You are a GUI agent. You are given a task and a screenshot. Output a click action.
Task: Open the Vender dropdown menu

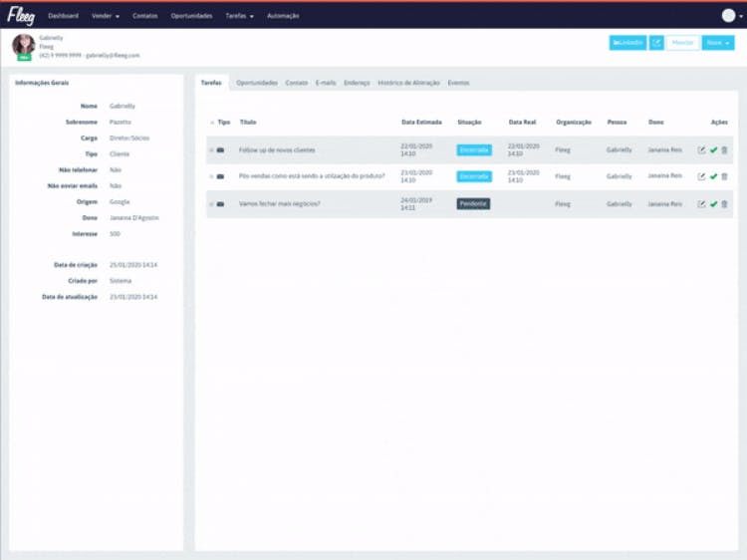tap(106, 16)
